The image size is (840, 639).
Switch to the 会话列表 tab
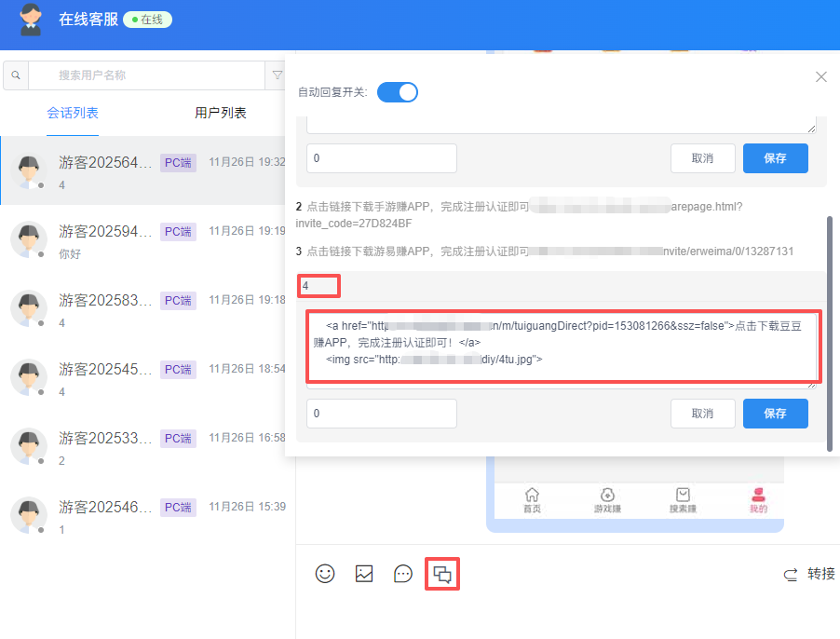coord(73,114)
